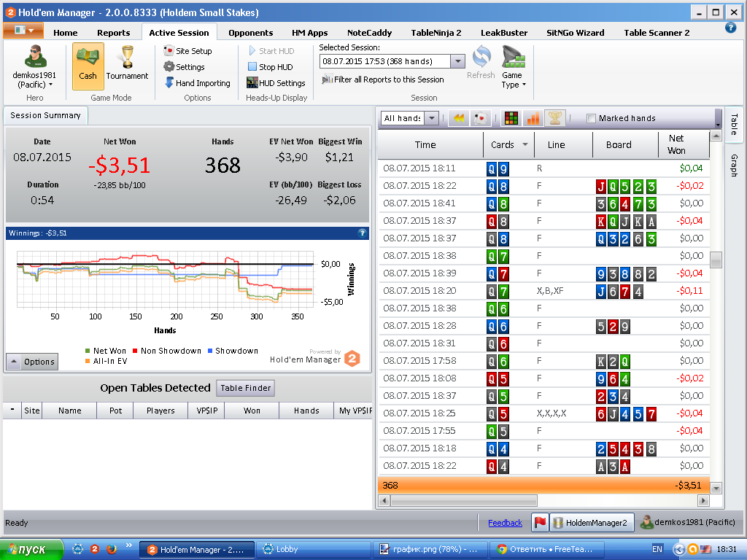Screen dimensions: 747x560
Task: Expand the Selected Session combo box
Action: coord(458,61)
